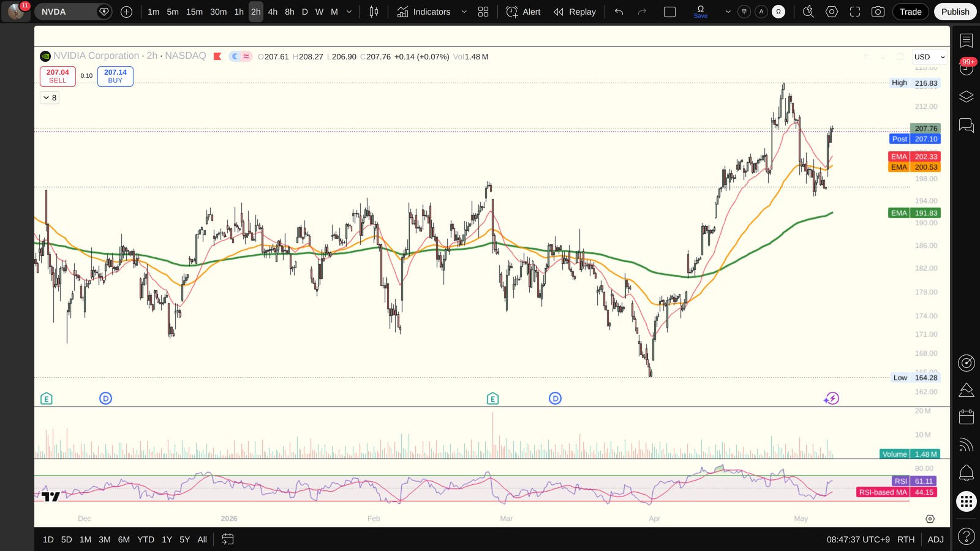Viewport: 980px width, 551px height.
Task: Open dropdown arrow beside Indicators
Action: (464, 12)
